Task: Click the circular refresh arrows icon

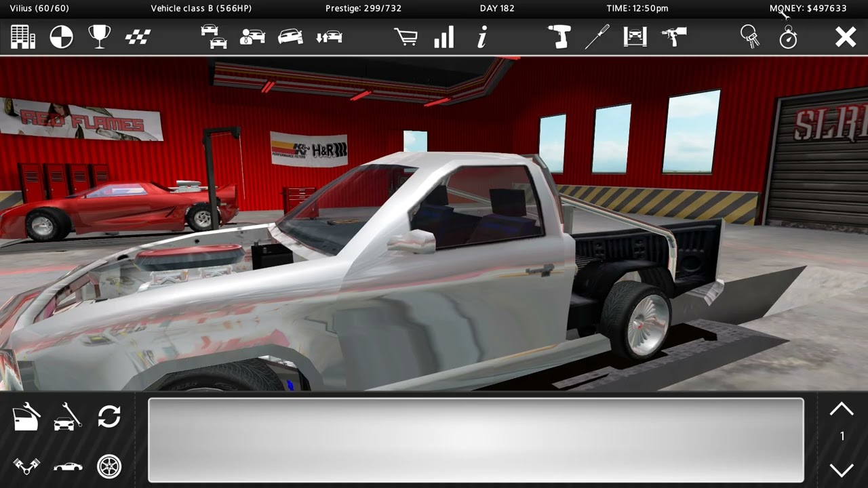Action: pyautogui.click(x=109, y=416)
